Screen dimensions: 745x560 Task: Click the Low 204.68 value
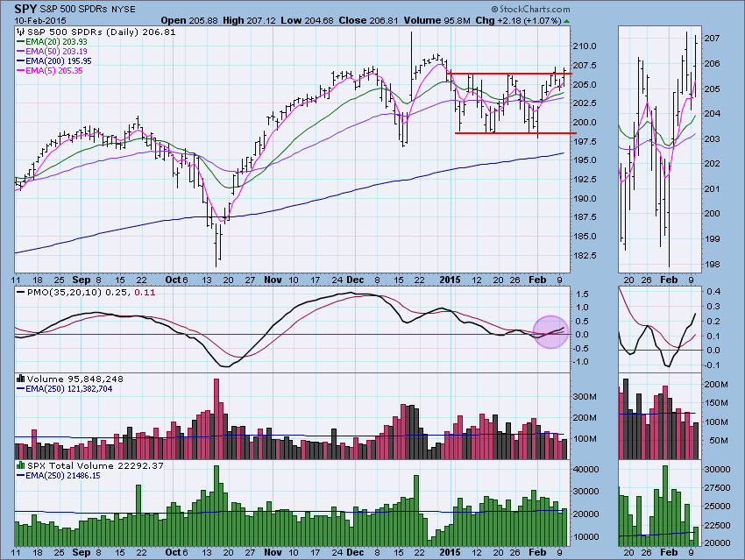tap(307, 20)
